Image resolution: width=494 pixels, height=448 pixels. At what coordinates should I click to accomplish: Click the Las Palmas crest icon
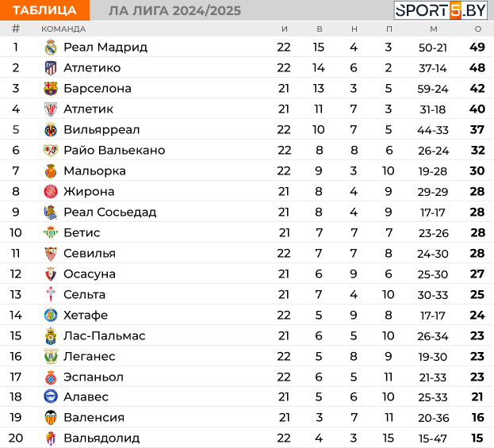(x=51, y=336)
